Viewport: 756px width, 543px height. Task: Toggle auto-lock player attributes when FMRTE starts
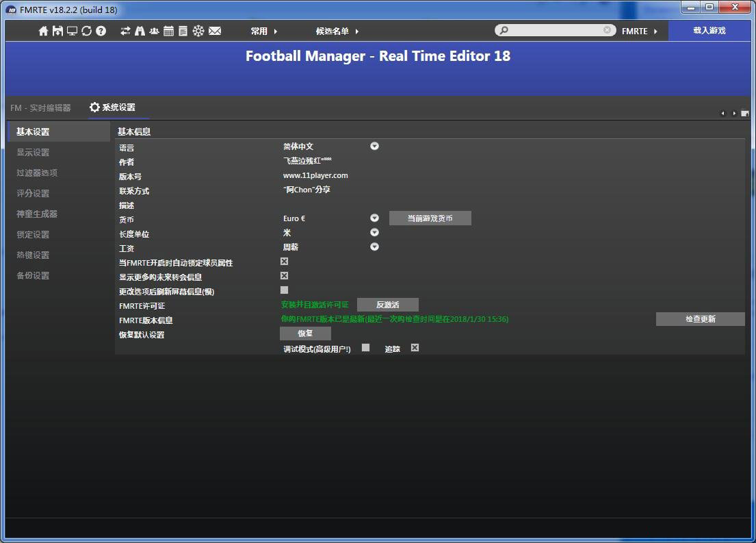[285, 262]
